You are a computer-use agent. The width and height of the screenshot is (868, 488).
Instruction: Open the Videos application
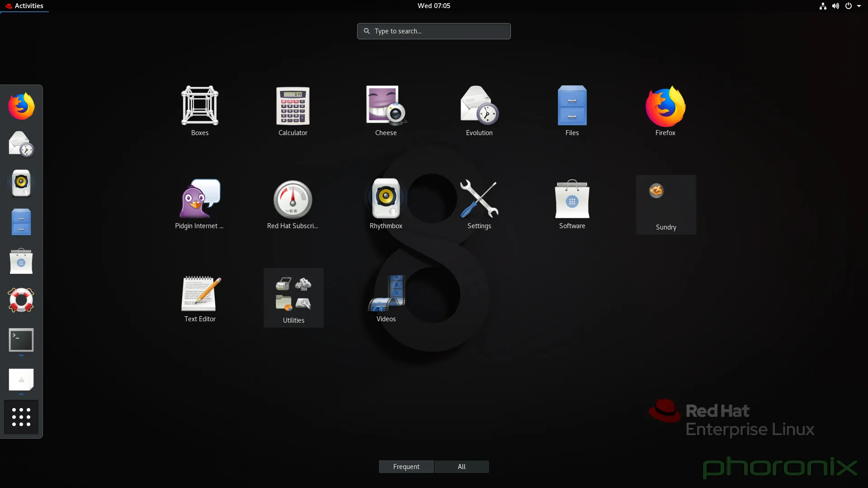point(386,297)
